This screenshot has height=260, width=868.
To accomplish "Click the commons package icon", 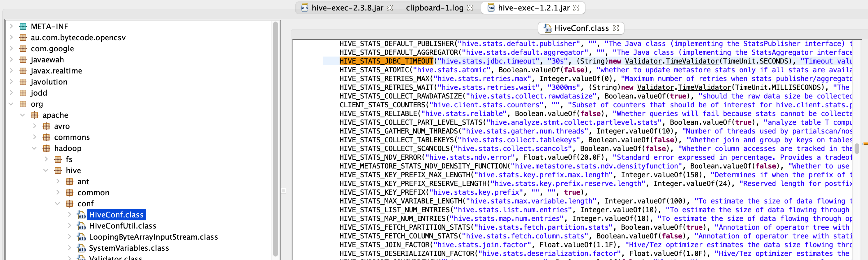I will pyautogui.click(x=47, y=137).
